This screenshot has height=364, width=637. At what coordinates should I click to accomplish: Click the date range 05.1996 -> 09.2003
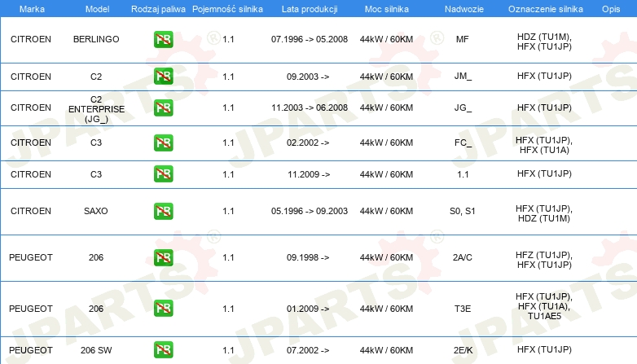[310, 211]
